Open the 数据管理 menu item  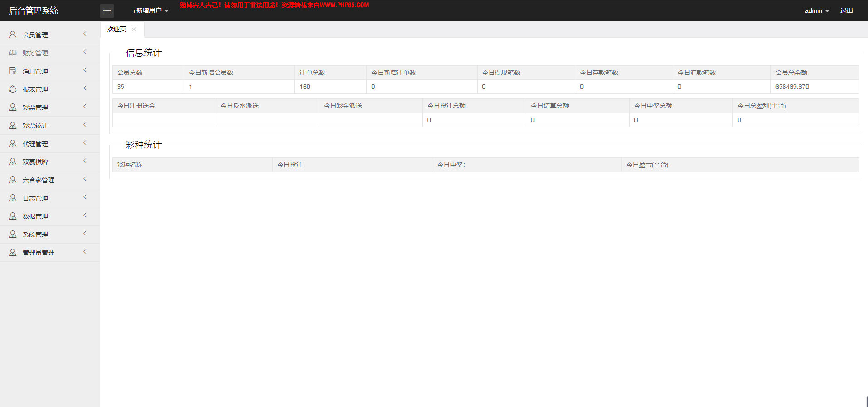tap(35, 216)
